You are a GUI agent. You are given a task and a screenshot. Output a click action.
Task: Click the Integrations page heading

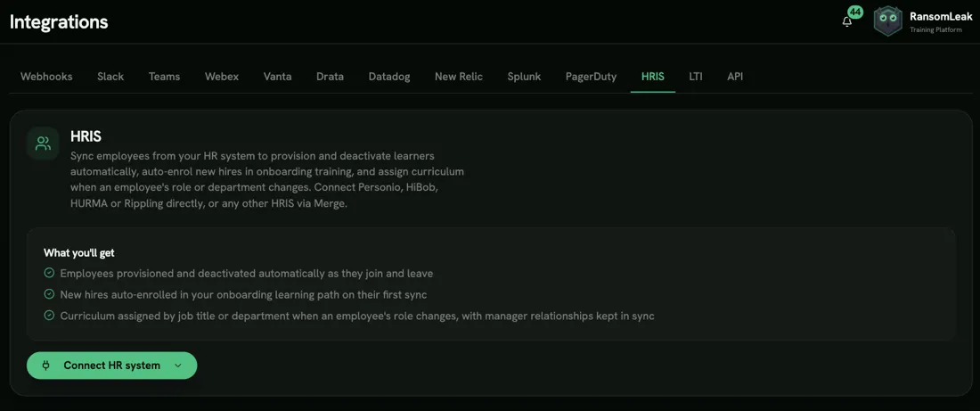coord(59,22)
